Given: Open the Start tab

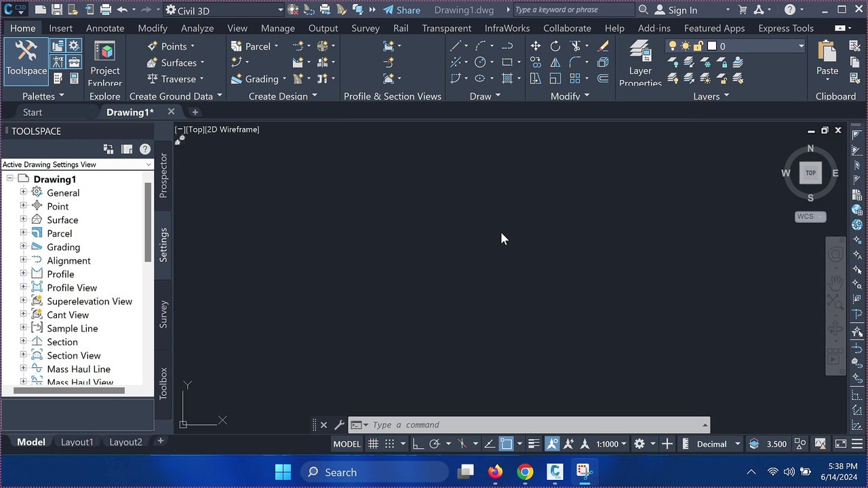Looking at the screenshot, I should click(x=32, y=112).
